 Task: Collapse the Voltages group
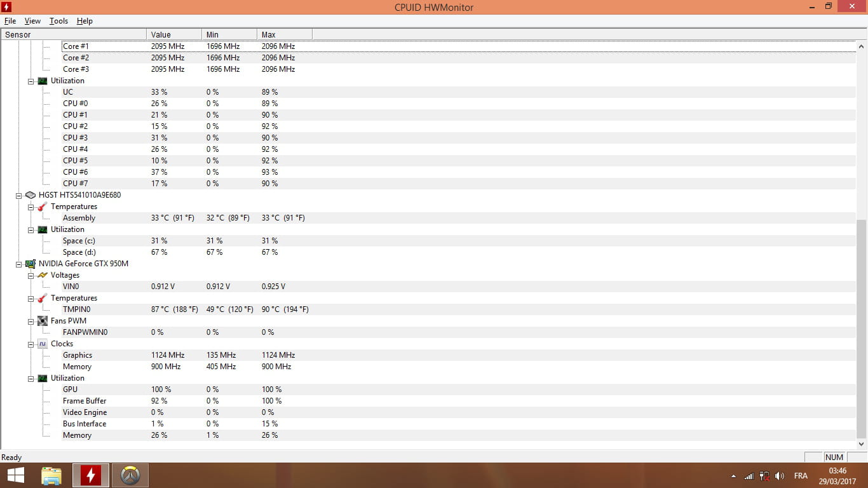31,275
